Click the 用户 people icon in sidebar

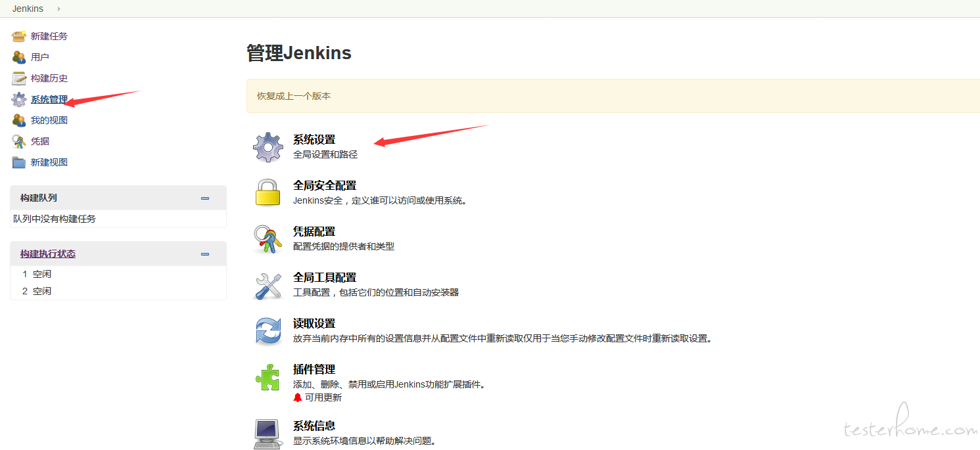18,57
